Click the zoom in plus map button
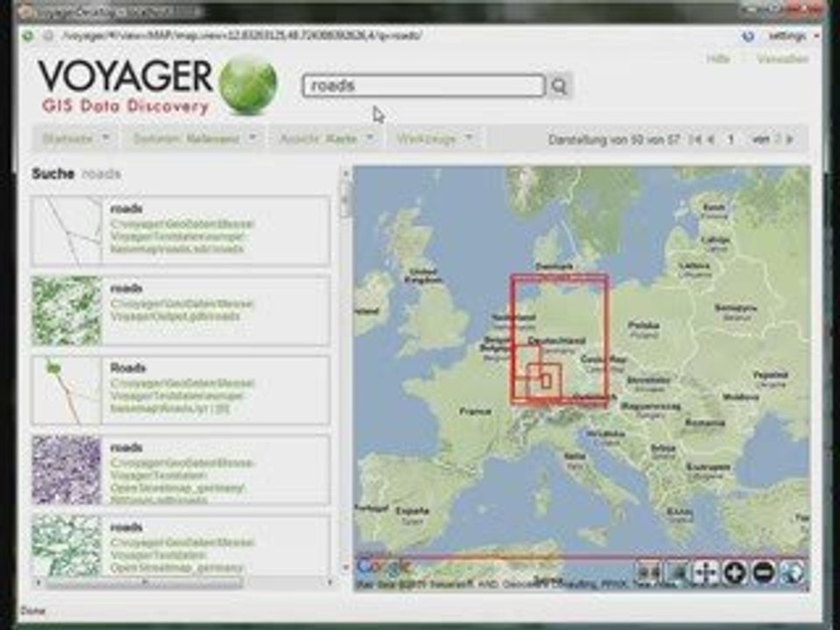 pyautogui.click(x=735, y=572)
